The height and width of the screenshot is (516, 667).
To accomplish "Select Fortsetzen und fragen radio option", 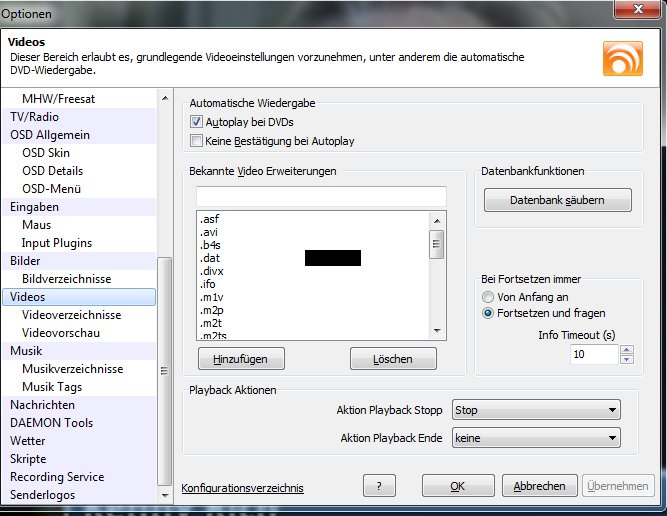I will (487, 313).
